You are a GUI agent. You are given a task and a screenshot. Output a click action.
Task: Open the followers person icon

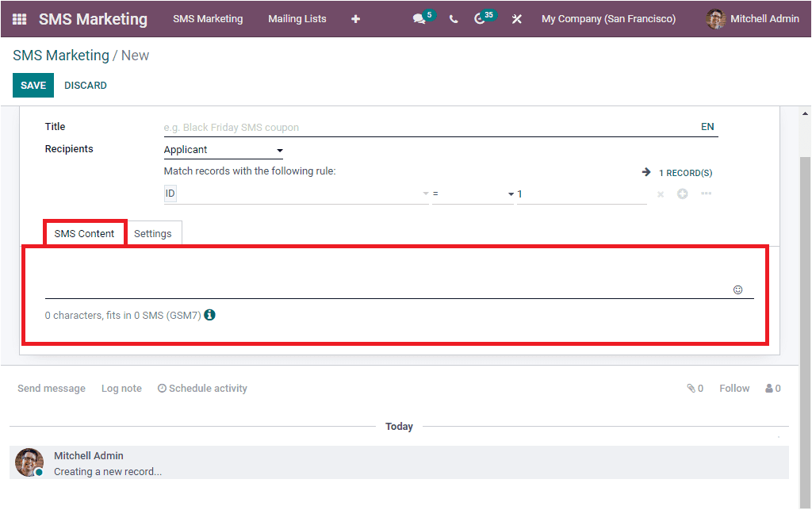(769, 389)
